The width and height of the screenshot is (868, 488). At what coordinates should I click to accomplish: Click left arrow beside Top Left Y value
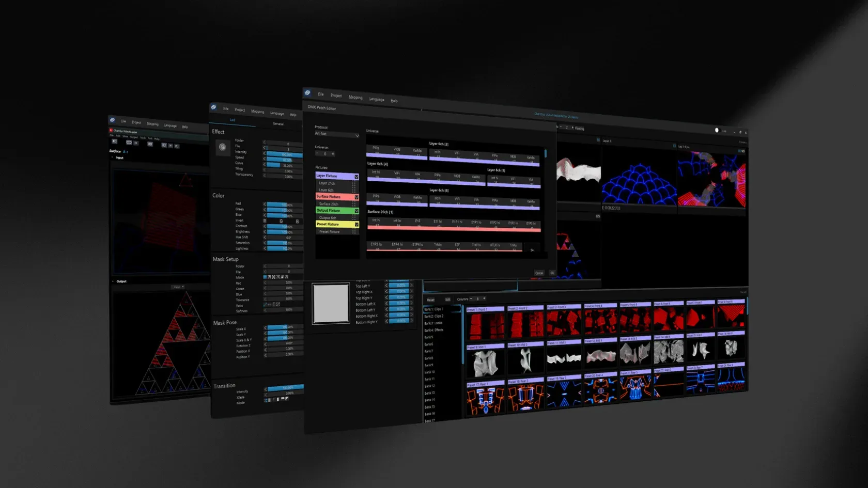click(386, 286)
